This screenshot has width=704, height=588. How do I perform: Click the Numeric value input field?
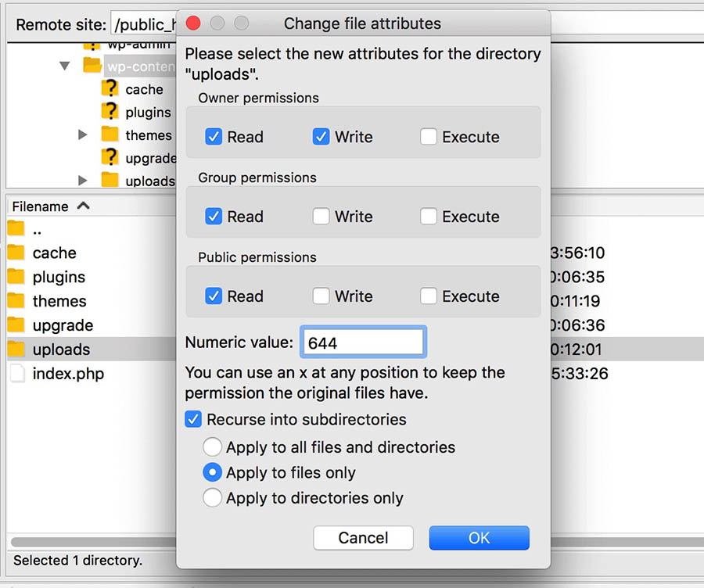pyautogui.click(x=363, y=342)
